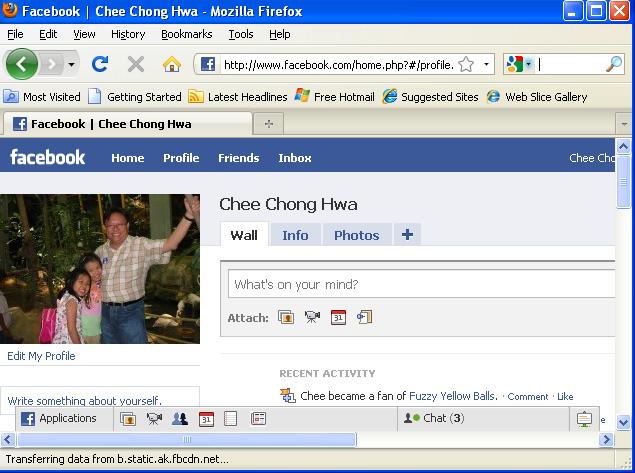Go to the Firefox home page icon

tap(172, 64)
